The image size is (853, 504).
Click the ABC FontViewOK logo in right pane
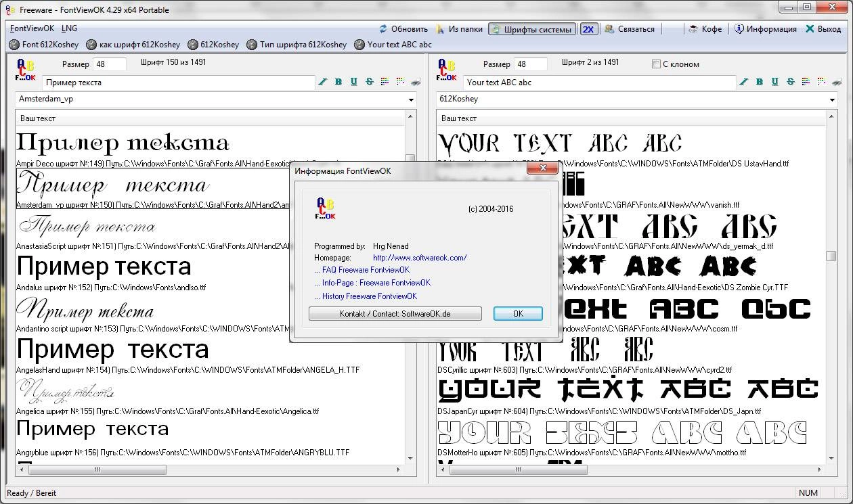[x=446, y=70]
